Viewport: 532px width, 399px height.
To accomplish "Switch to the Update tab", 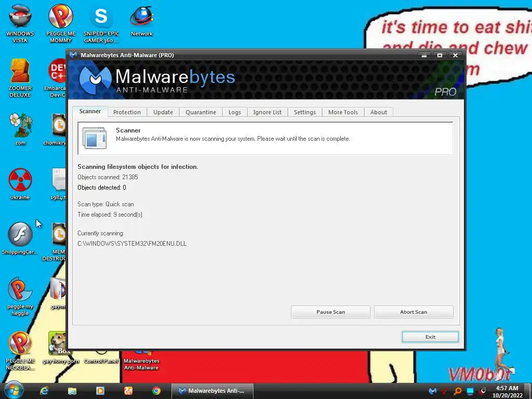I will [x=163, y=112].
